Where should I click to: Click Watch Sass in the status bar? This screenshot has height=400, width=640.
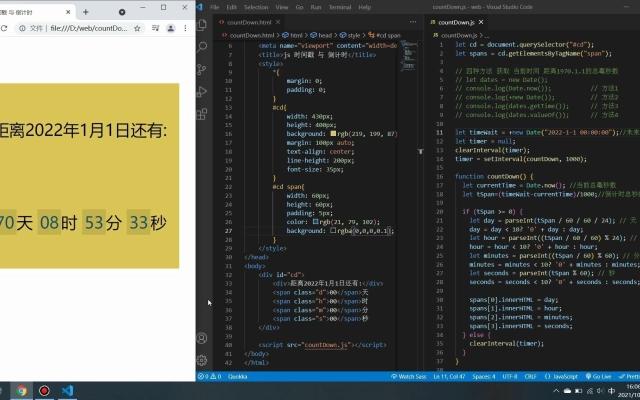[412, 377]
